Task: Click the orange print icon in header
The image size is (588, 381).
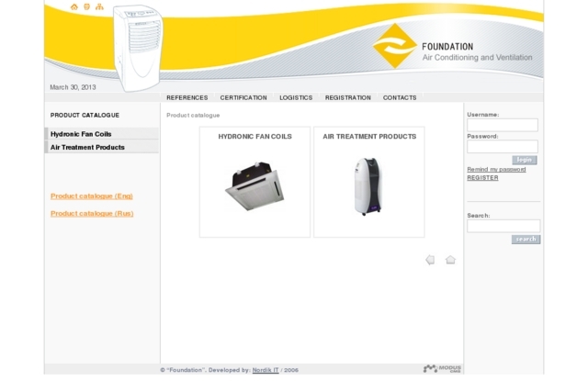Action: pos(86,7)
